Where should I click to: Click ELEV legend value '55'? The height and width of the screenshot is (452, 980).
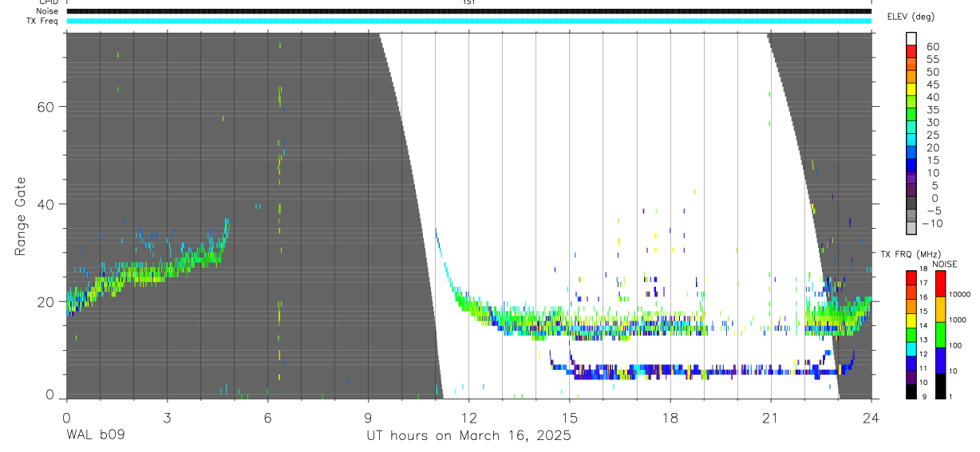(932, 59)
